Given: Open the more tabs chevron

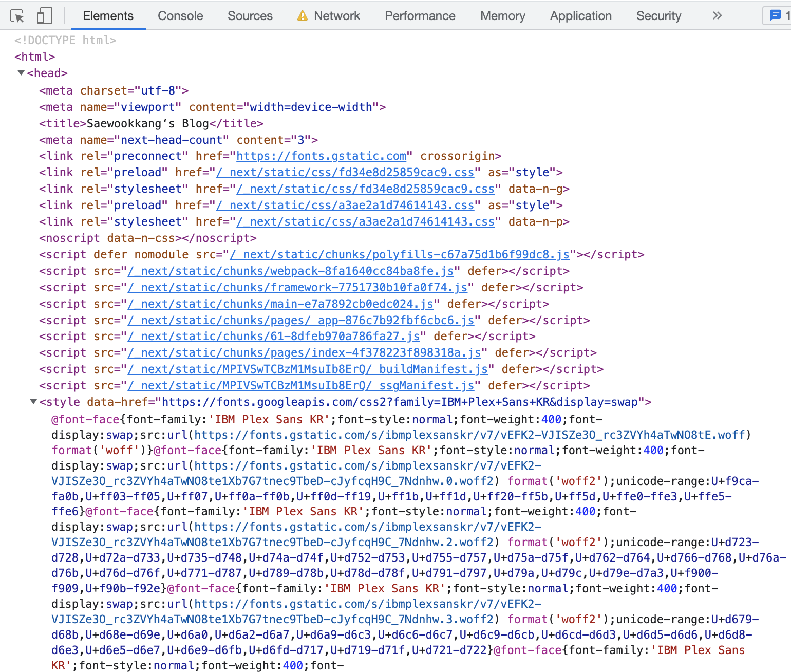Looking at the screenshot, I should coord(717,16).
